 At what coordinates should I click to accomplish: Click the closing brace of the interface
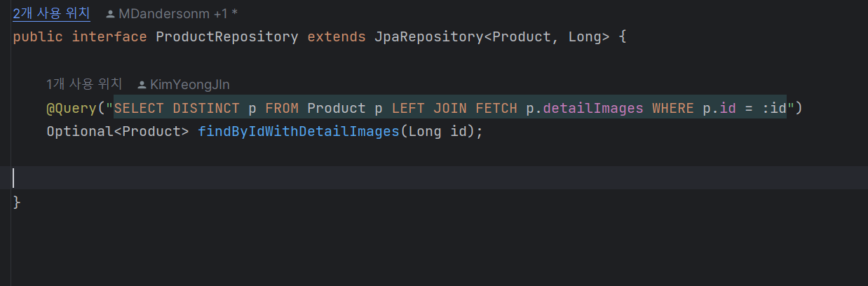pos(17,203)
